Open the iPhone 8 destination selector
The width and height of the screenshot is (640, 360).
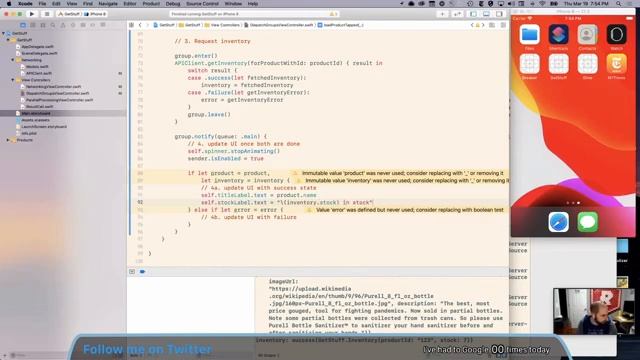(95, 14)
